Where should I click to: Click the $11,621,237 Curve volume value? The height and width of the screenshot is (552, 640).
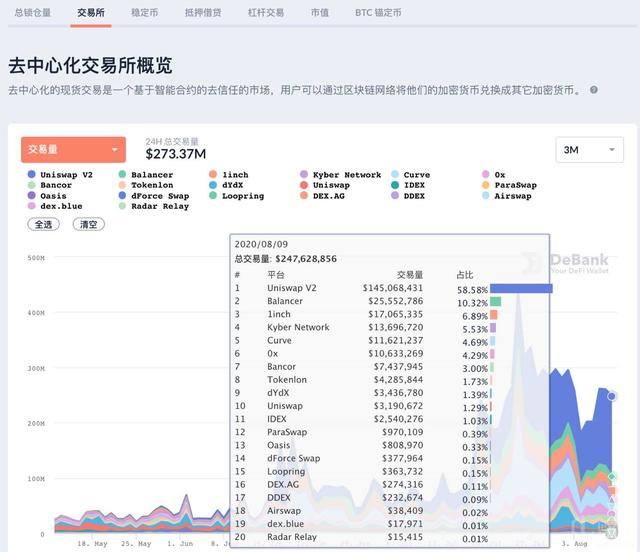[x=396, y=340]
